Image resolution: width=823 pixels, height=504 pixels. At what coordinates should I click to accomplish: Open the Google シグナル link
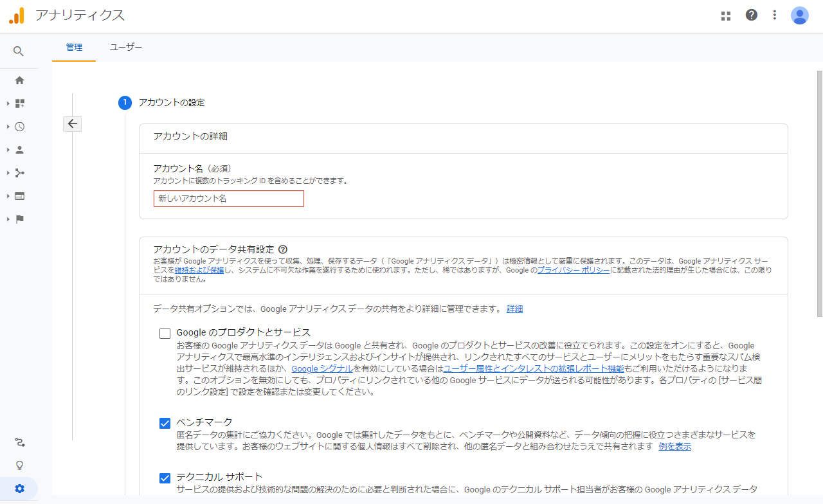tap(322, 369)
